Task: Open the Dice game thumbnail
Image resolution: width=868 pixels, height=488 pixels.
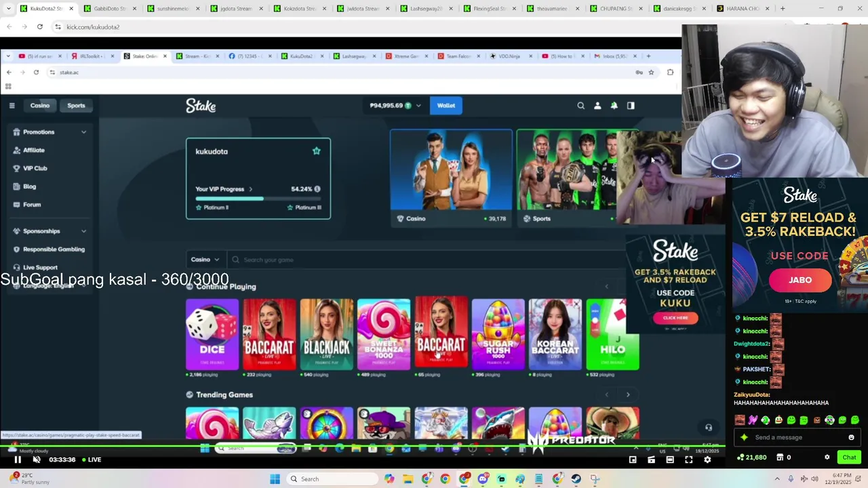Action: [x=212, y=334]
